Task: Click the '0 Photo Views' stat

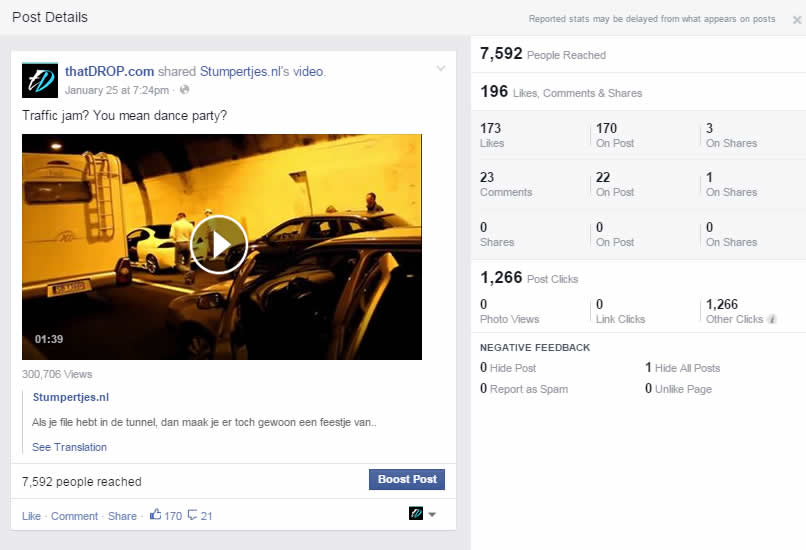Action: [509, 311]
